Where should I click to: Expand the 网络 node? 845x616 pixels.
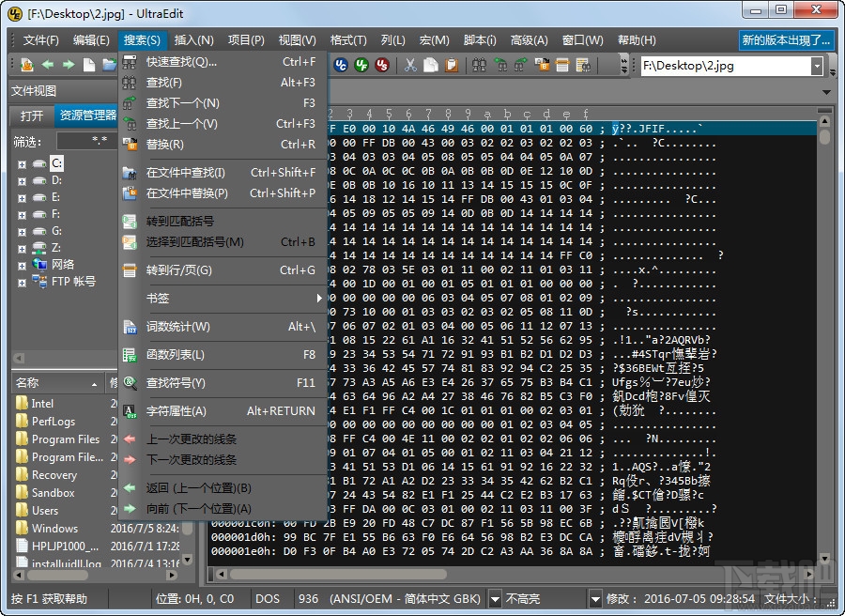(23, 266)
